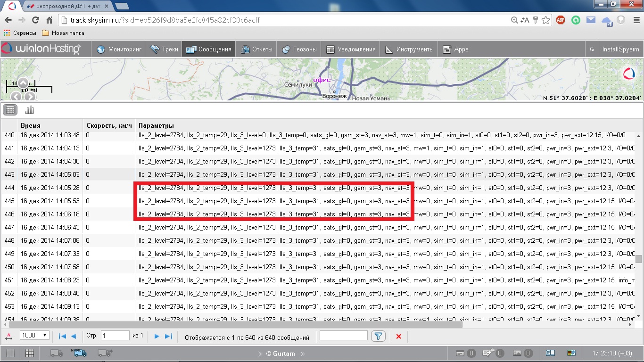
Task: Open the Геозоны panel
Action: 300,49
